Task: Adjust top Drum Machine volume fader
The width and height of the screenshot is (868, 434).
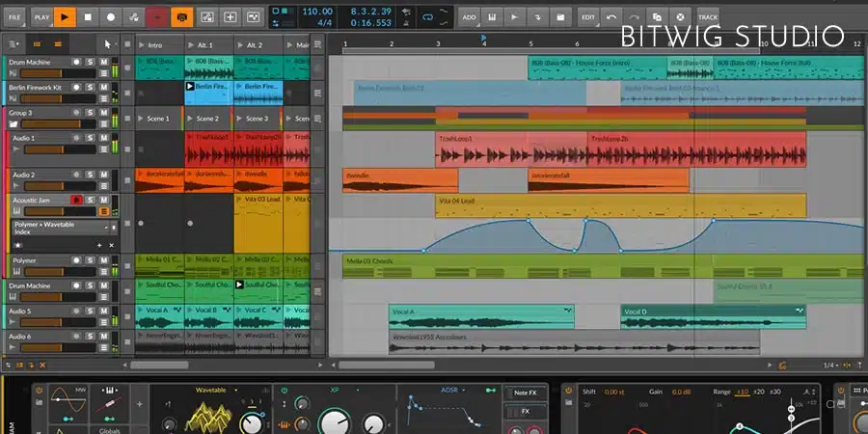Action: coord(57,73)
